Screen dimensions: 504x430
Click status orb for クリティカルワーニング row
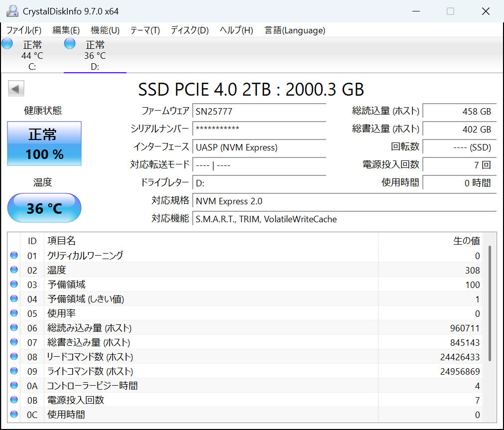13,256
